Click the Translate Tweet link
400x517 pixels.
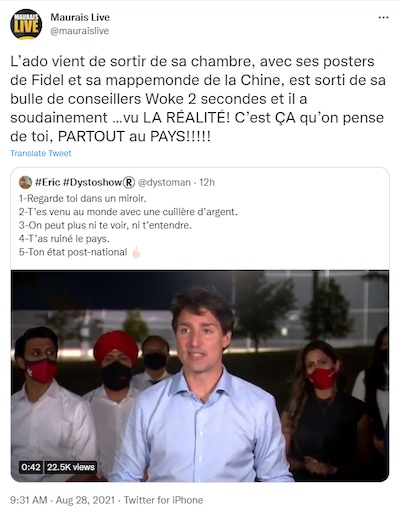click(41, 153)
